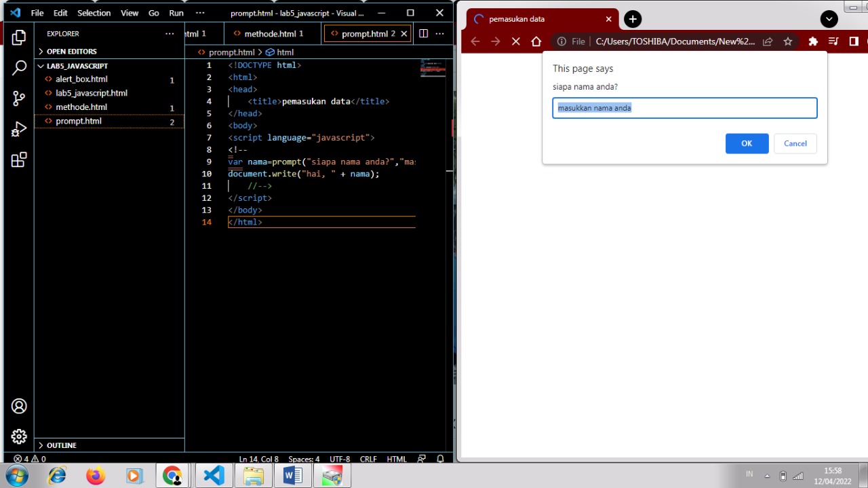Open the browser extensions puzzle icon

click(x=813, y=41)
